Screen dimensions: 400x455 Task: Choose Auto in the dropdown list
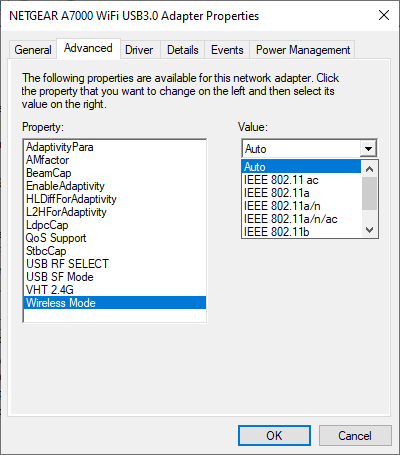click(301, 167)
